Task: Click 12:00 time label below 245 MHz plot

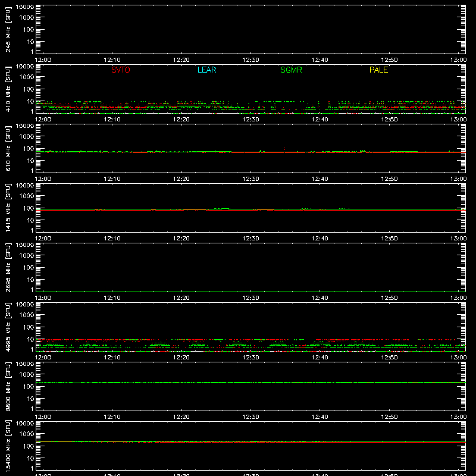Action: tap(43, 60)
